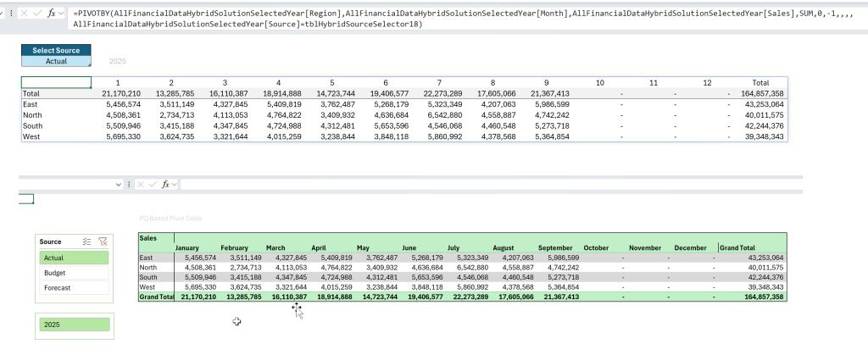Select Budget in the Source slicer
868x355 pixels.
click(x=75, y=273)
